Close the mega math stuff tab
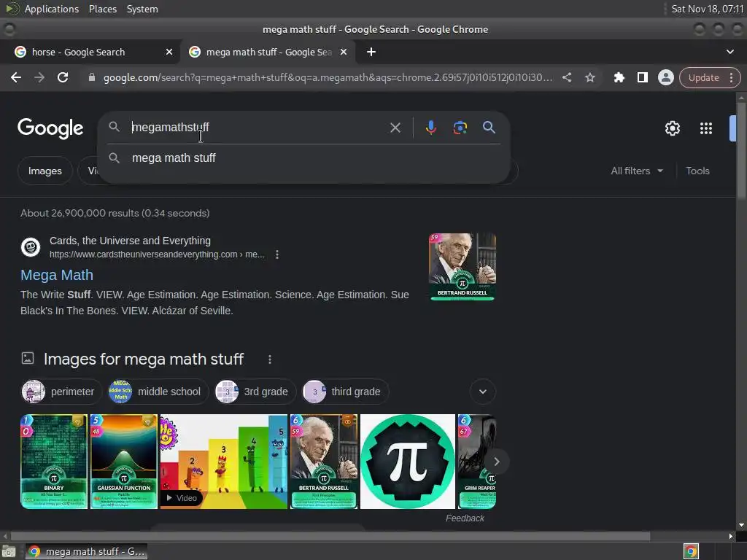Screen dimensions: 747x560 [344, 52]
